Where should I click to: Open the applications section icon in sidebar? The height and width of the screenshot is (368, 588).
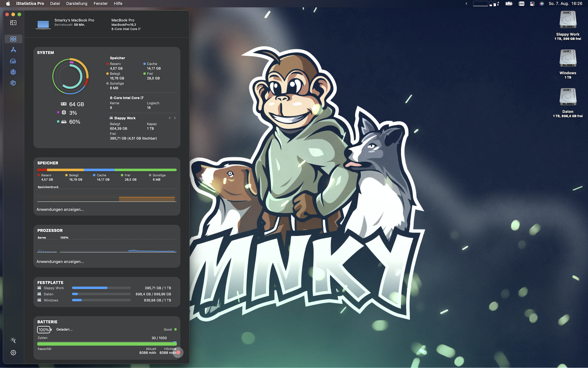click(x=13, y=50)
